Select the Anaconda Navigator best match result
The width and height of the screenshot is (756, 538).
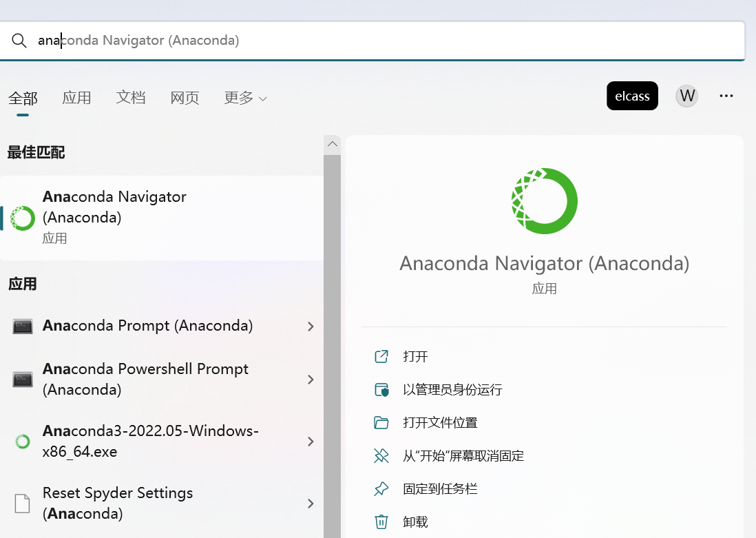click(x=162, y=218)
